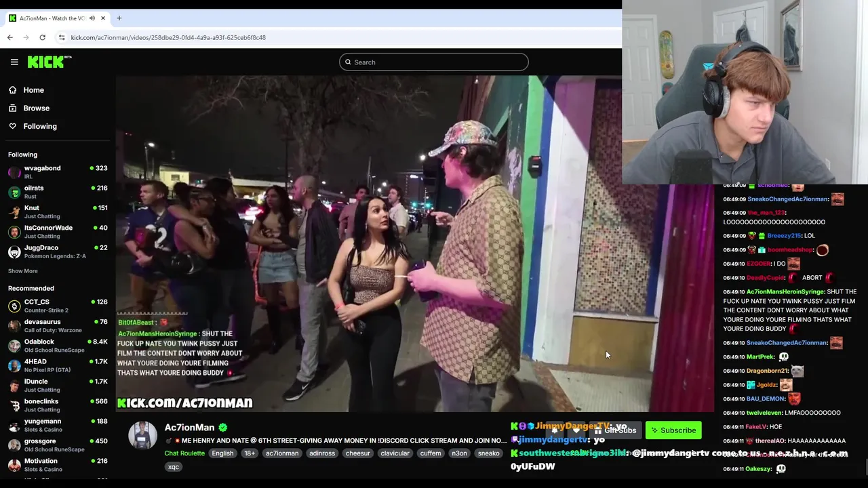
Task: Open recommended channel yungemann
Action: [x=58, y=425]
